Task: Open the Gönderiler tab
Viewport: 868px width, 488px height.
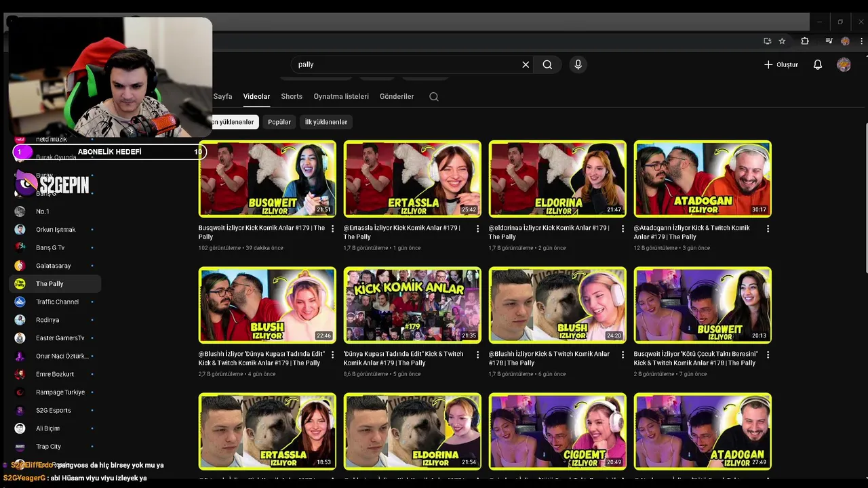Action: click(x=397, y=96)
